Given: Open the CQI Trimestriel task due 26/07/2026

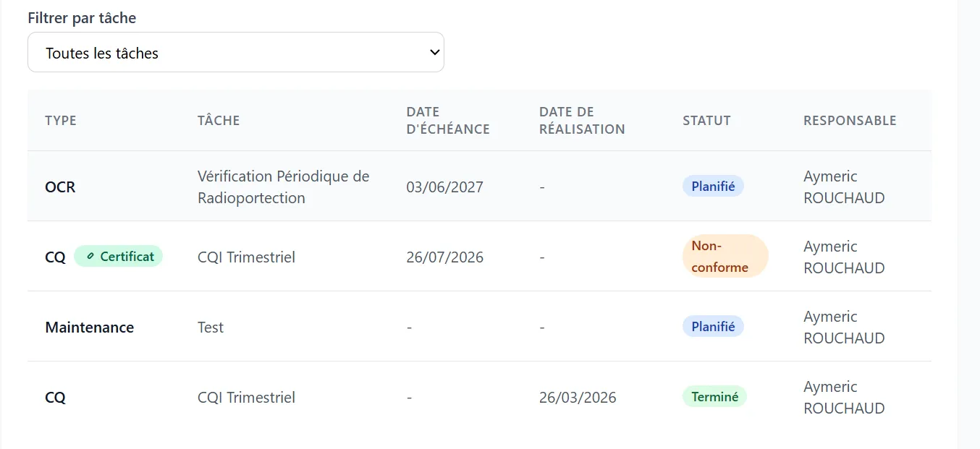Looking at the screenshot, I should 246,257.
